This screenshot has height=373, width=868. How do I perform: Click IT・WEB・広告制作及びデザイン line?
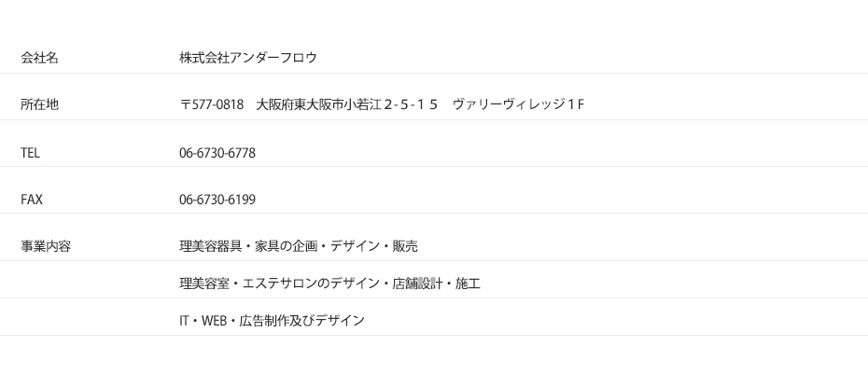tap(272, 321)
